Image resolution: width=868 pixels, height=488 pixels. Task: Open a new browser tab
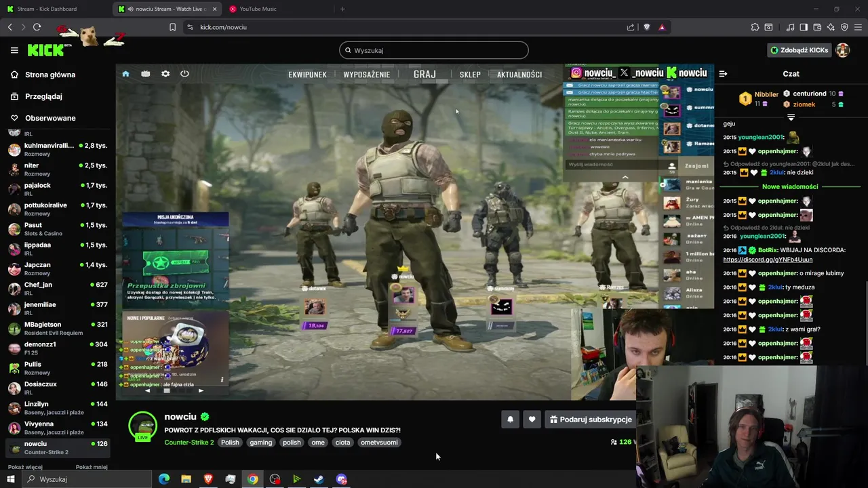point(342,9)
